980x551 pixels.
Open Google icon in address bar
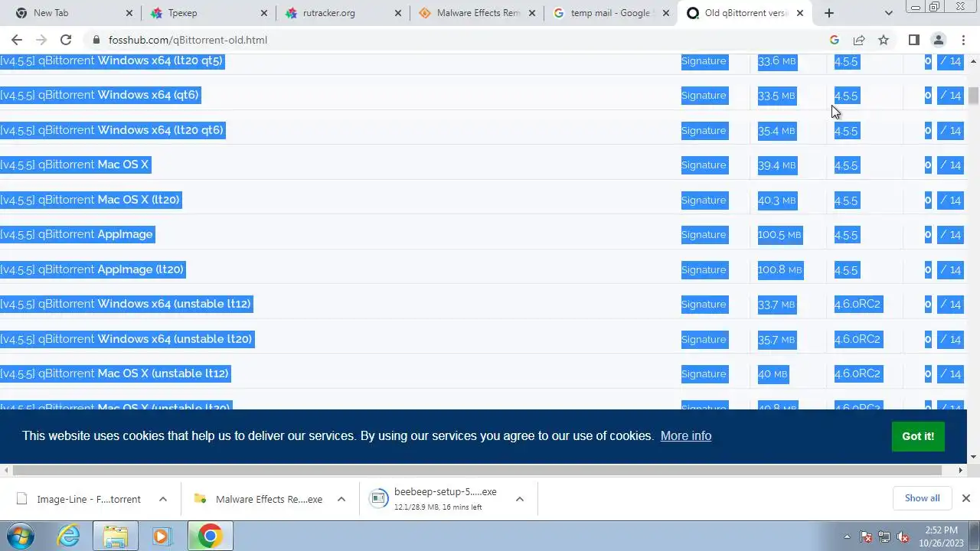pos(835,40)
